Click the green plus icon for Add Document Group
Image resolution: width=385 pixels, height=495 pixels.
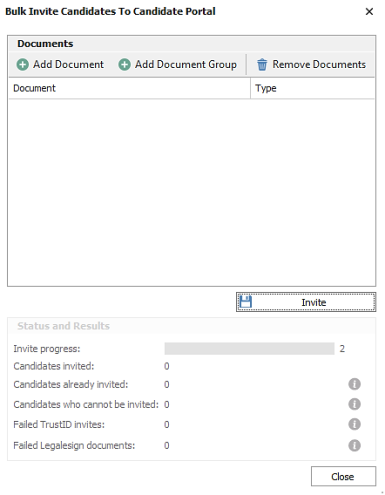click(124, 64)
